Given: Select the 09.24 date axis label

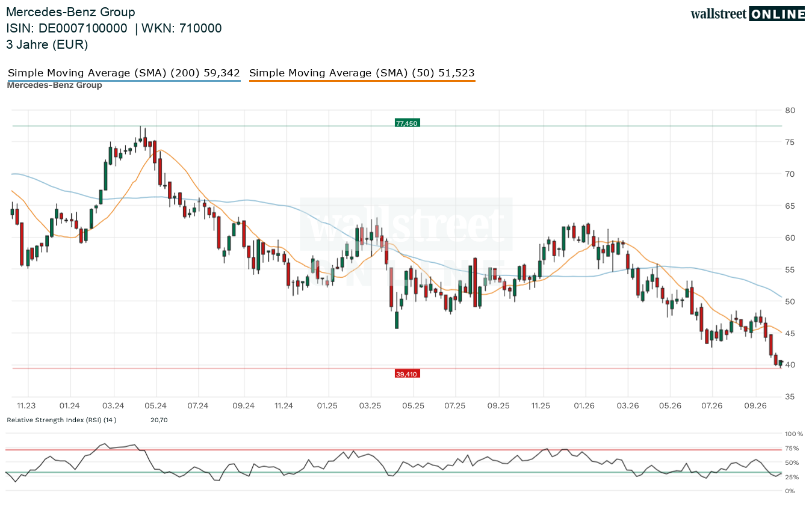Looking at the screenshot, I should pos(243,406).
